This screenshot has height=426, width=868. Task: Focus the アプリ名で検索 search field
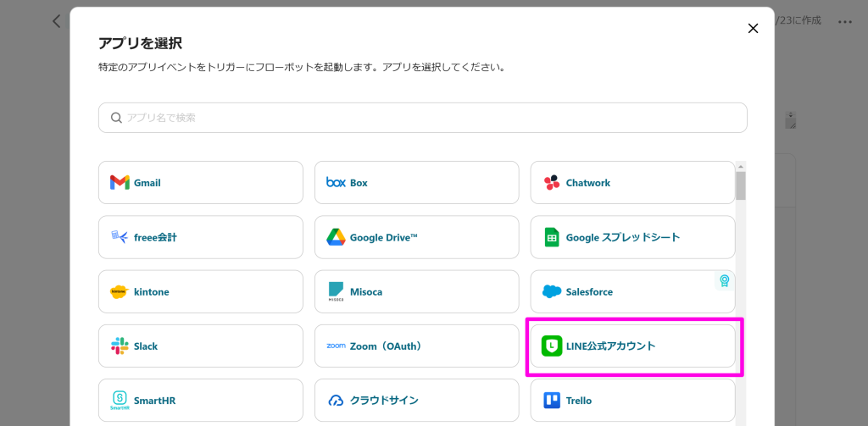[423, 118]
